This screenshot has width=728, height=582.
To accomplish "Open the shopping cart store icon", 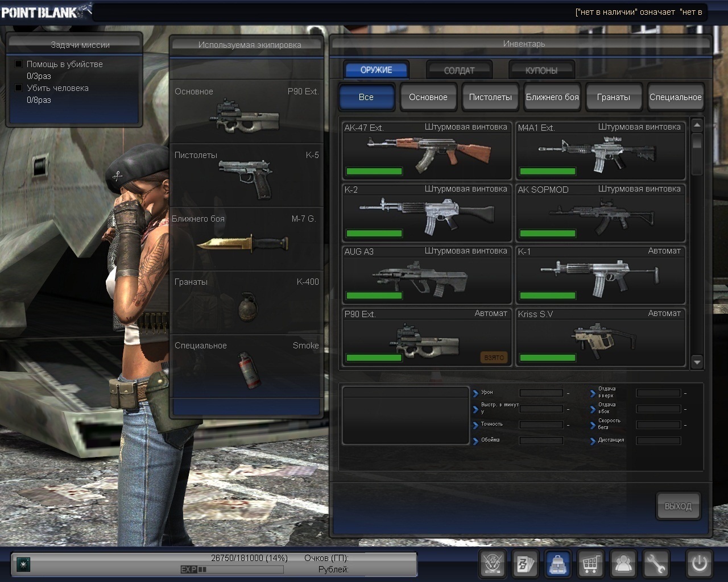I will pos(591,564).
